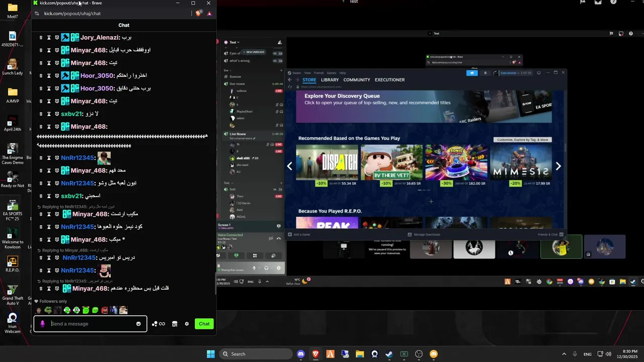
Task: Focus the Send a message input field
Action: pos(91,324)
